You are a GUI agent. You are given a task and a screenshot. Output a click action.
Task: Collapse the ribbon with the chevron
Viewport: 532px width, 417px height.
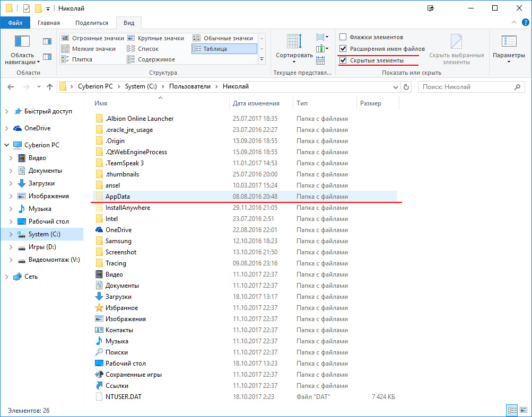click(514, 23)
